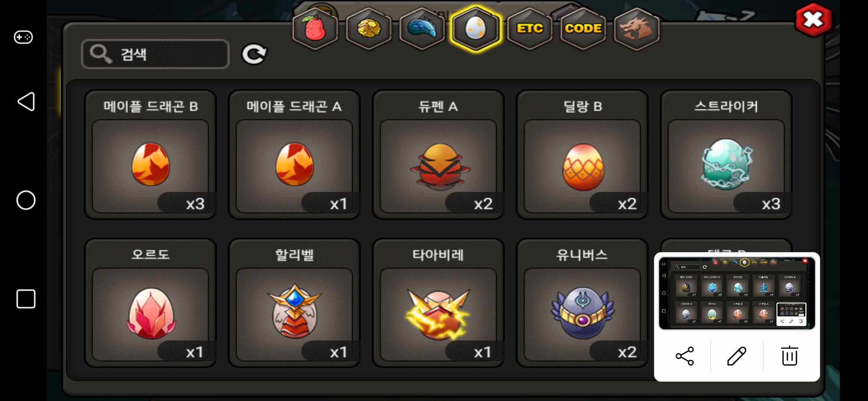Switch to the dragon head tab
Screen dimensions: 868x401
[x=637, y=29]
